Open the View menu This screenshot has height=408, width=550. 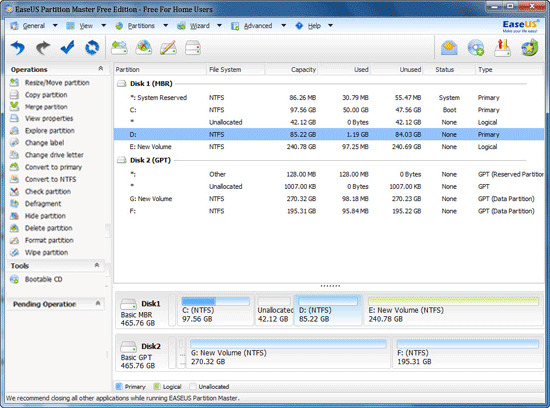coord(86,26)
